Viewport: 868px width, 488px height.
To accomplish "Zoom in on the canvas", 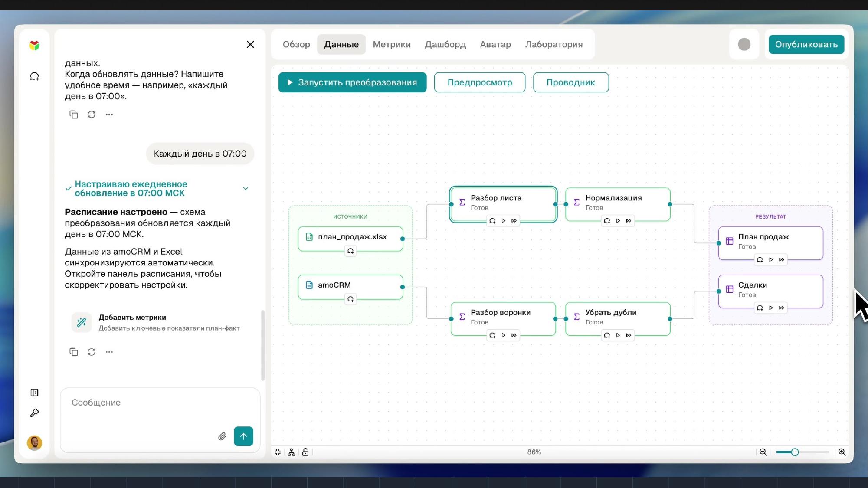I will (x=842, y=452).
